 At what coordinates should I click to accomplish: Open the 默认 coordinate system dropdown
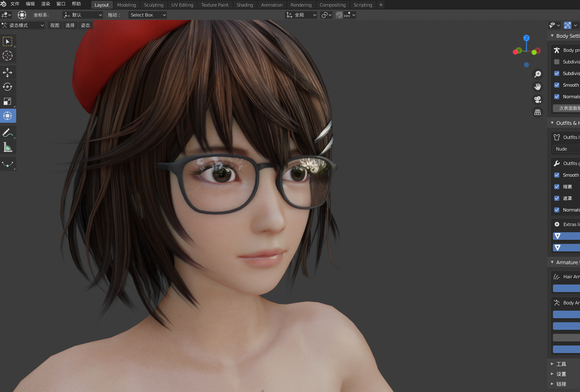83,15
